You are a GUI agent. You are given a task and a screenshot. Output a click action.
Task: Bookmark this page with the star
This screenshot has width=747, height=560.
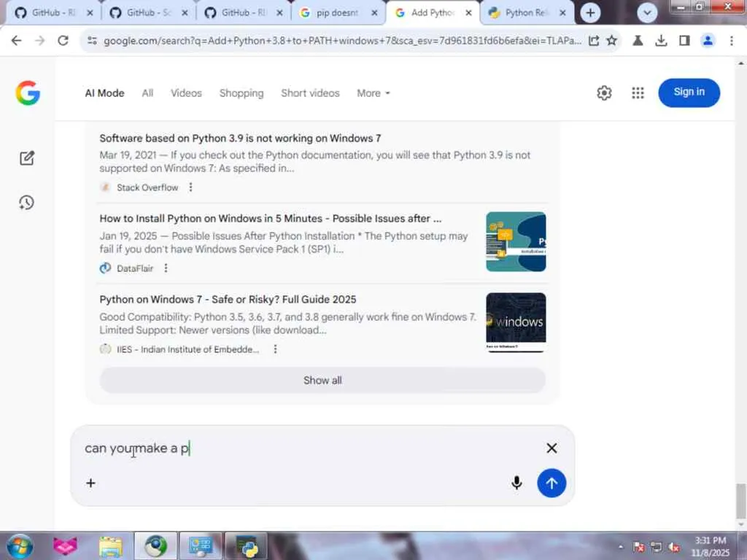612,41
